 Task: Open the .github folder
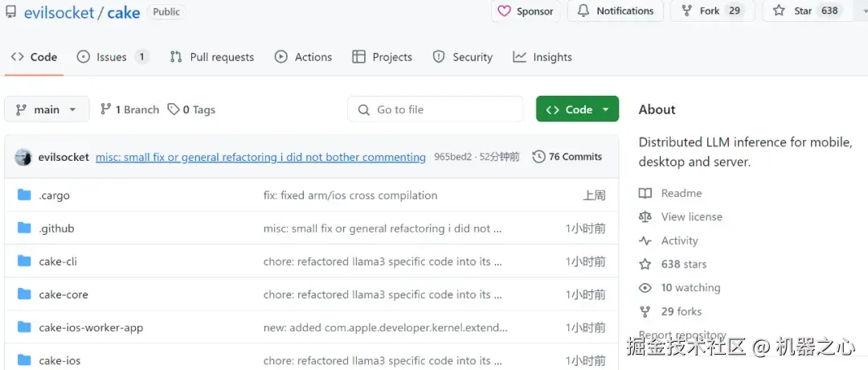click(56, 228)
